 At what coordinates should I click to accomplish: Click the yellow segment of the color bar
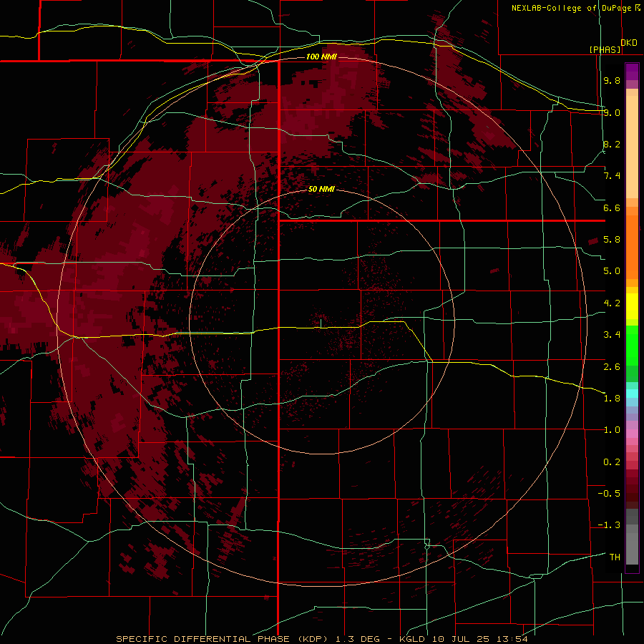click(x=632, y=306)
